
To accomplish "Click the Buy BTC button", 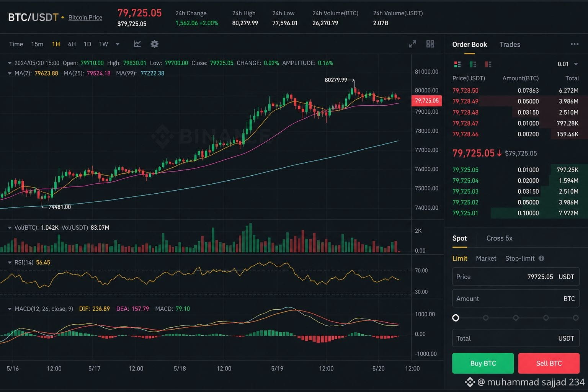I will click(x=483, y=363).
